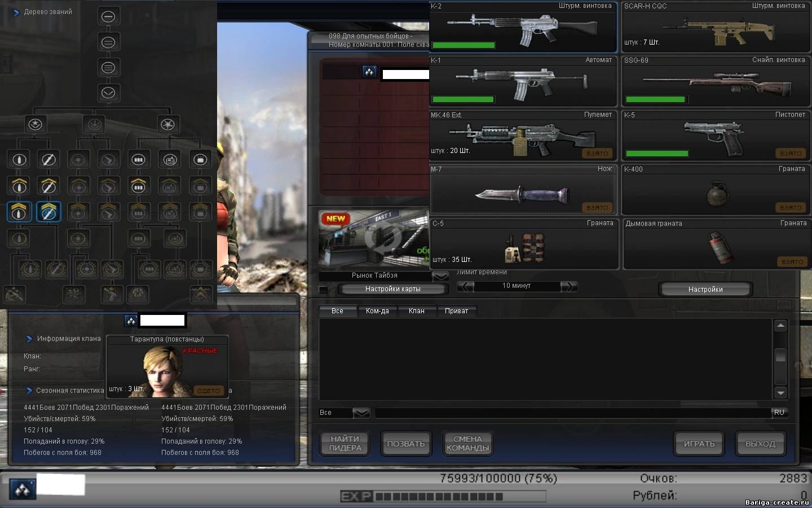
Task: Toggle checkbox beside Настройки карты
Action: click(323, 290)
